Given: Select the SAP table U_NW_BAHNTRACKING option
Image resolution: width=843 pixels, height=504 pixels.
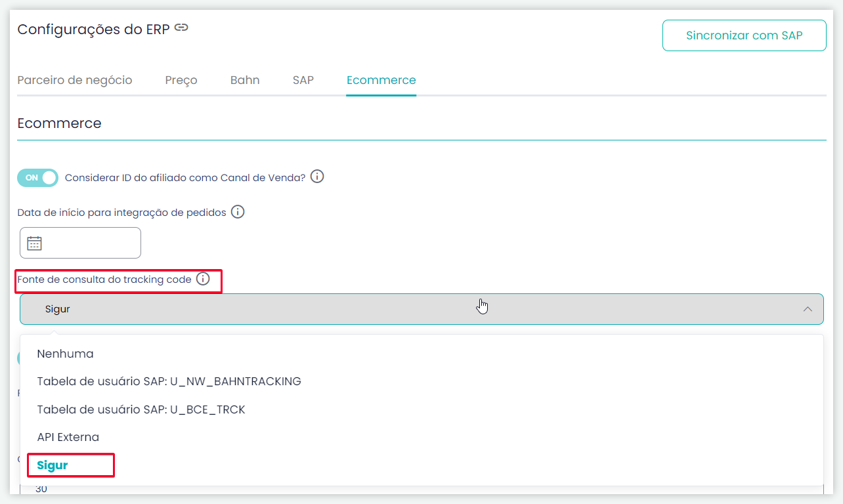Looking at the screenshot, I should tap(421, 381).
